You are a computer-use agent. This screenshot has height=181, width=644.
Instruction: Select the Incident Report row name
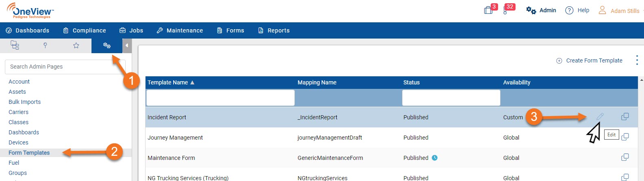(x=167, y=117)
